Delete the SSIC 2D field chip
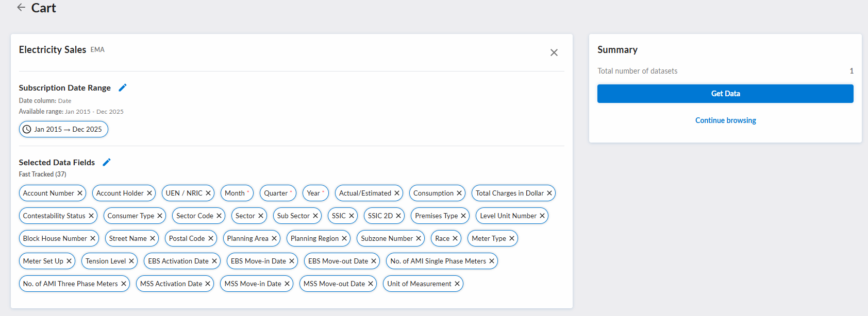This screenshot has height=316, width=868. point(398,216)
